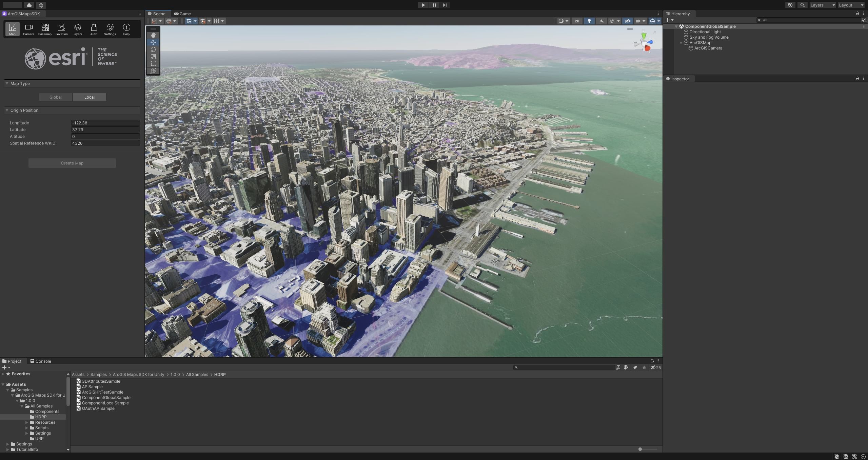868x460 pixels.
Task: Open ComponentLocalSample scene asset
Action: tap(105, 403)
